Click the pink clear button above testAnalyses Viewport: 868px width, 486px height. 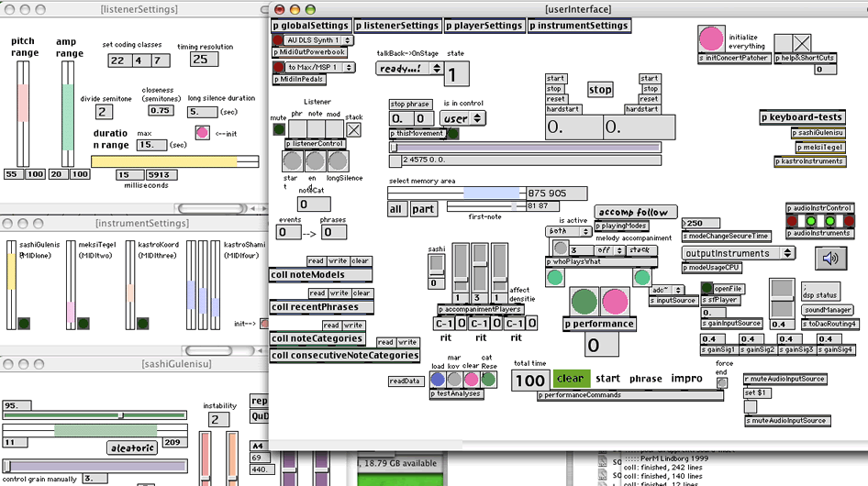[x=471, y=379]
